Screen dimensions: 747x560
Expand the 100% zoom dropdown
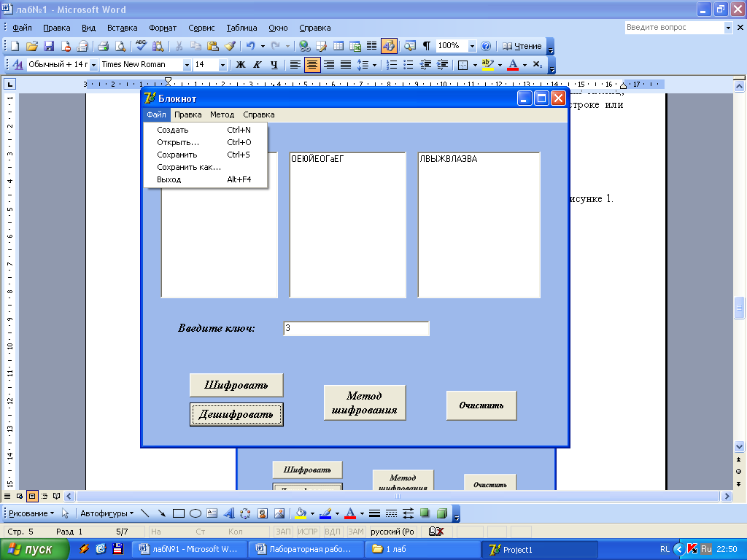(x=472, y=46)
